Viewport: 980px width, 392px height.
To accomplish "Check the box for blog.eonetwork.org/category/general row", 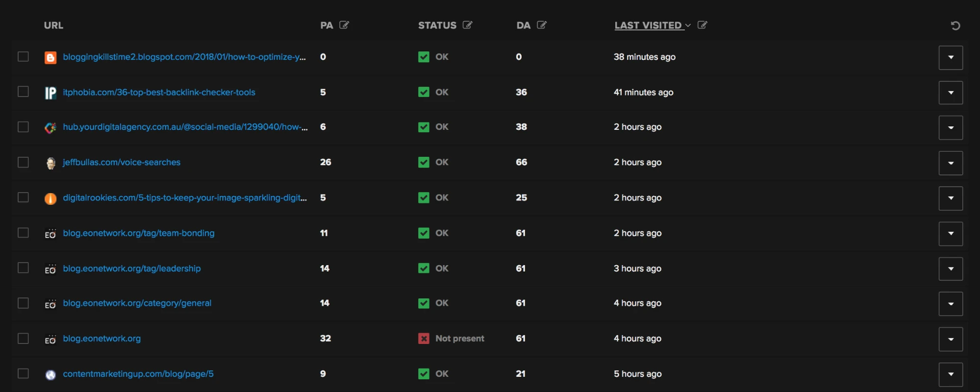I will click(23, 303).
